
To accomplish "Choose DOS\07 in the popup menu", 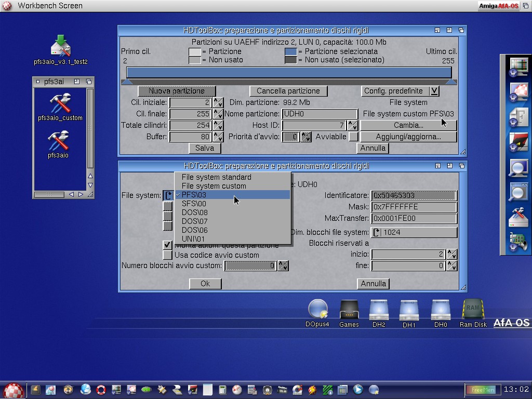I will [x=194, y=221].
